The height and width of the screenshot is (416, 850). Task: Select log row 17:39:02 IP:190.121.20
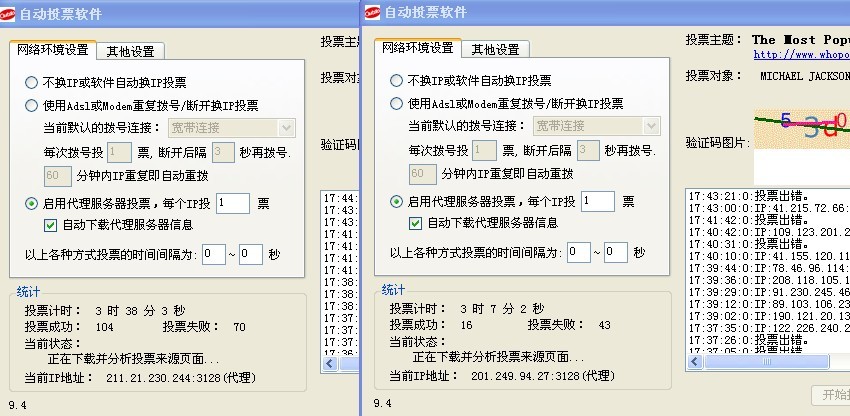pyautogui.click(x=769, y=316)
